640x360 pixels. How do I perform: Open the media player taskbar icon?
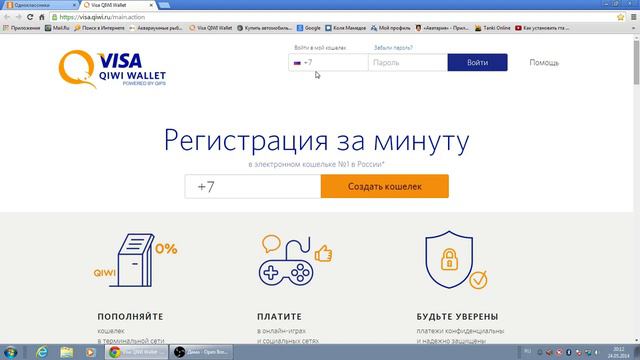[x=90, y=352]
